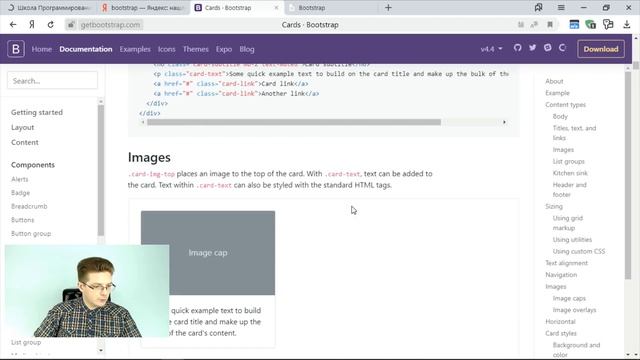Image resolution: width=640 pixels, height=360 pixels.
Task: Expand Layout section in sidebar
Action: pyautogui.click(x=22, y=127)
